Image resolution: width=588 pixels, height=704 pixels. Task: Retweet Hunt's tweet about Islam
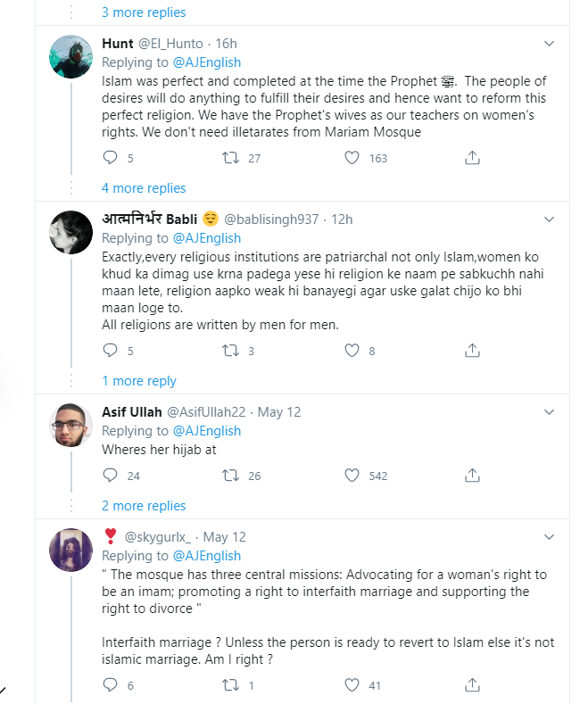tap(230, 158)
